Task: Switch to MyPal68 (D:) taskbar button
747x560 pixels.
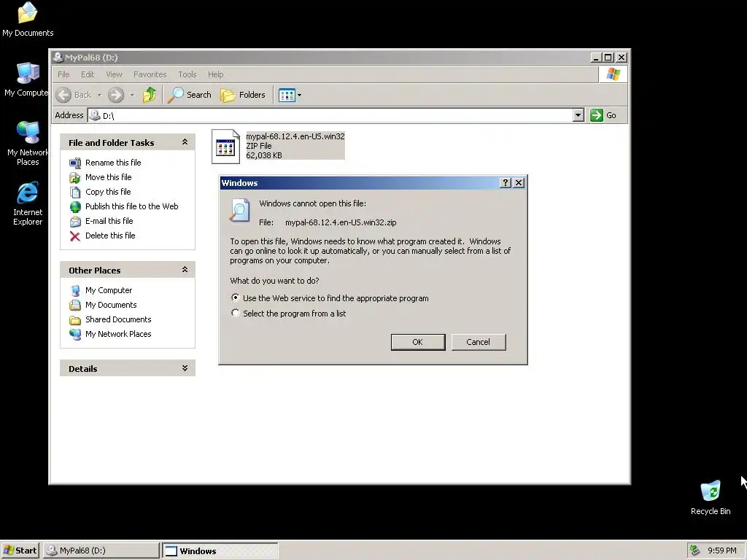Action: pos(101,551)
